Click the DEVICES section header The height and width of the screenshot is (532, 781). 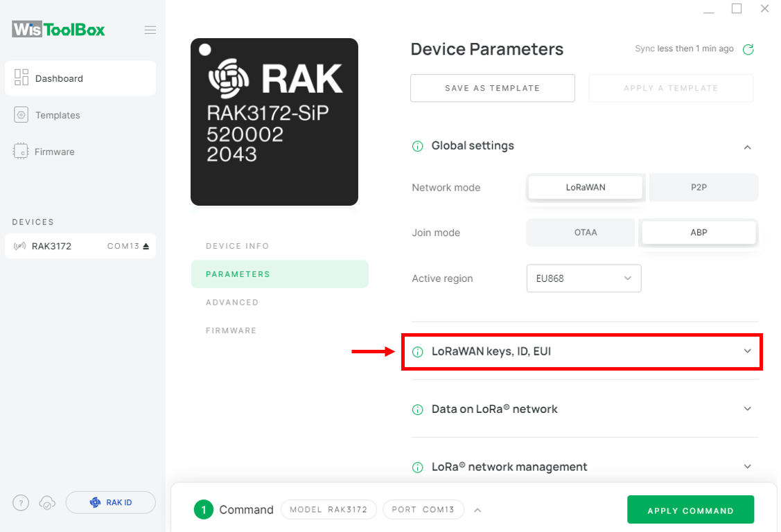[33, 222]
